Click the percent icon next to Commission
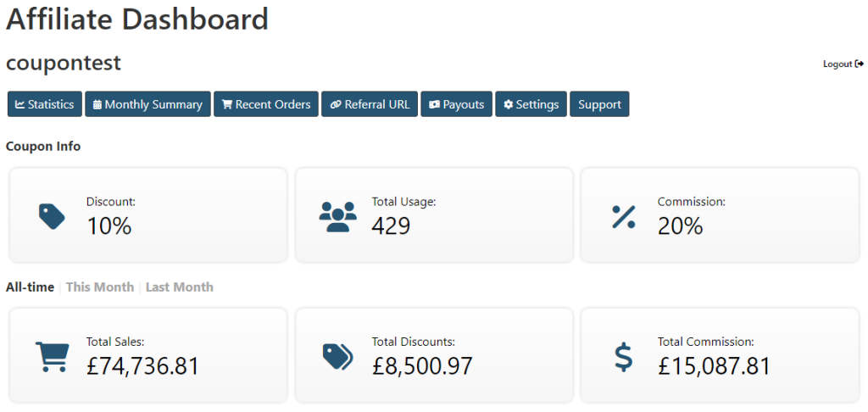This screenshot has width=868, height=412. (x=623, y=216)
